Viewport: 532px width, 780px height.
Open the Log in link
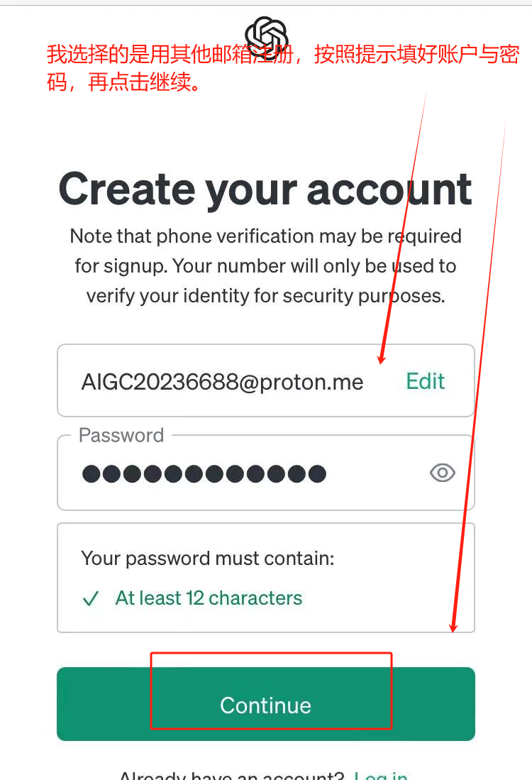381,775
